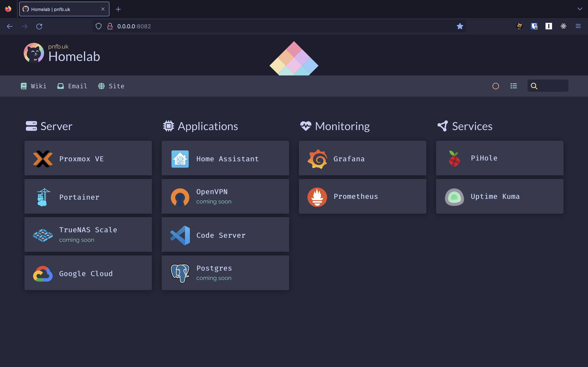This screenshot has height=367, width=588.
Task: Toggle theme with the orange circle icon
Action: coord(496,86)
